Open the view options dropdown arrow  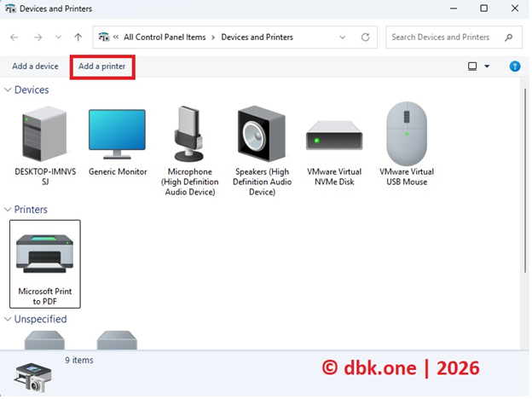tap(487, 66)
